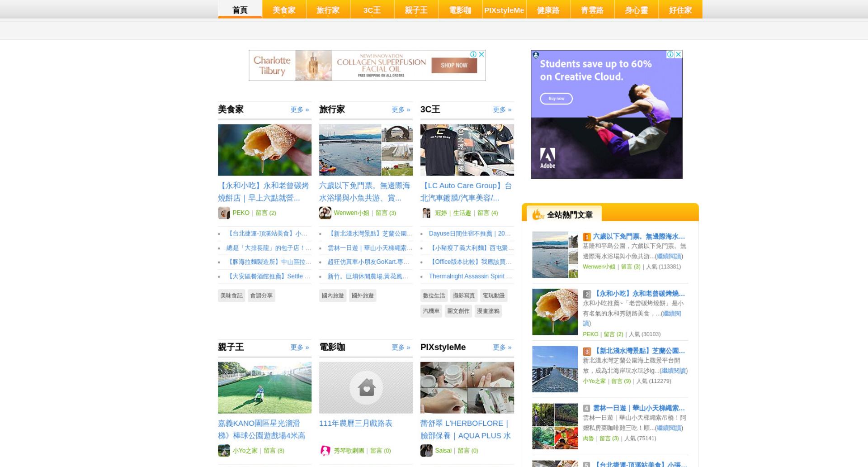Open hot article 3 芝蘭公園 title
The height and width of the screenshot is (467, 868).
(x=639, y=351)
